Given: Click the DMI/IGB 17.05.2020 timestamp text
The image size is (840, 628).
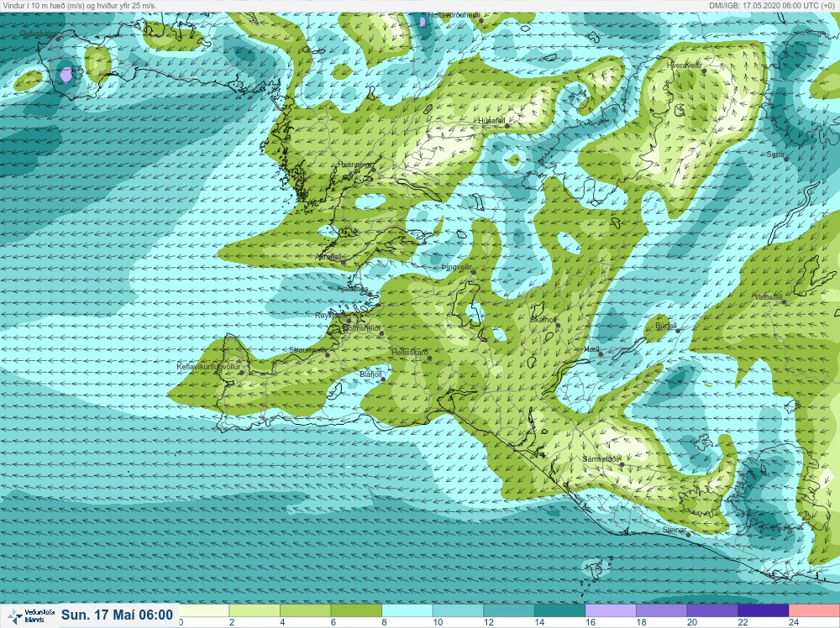Looking at the screenshot, I should (x=773, y=5).
